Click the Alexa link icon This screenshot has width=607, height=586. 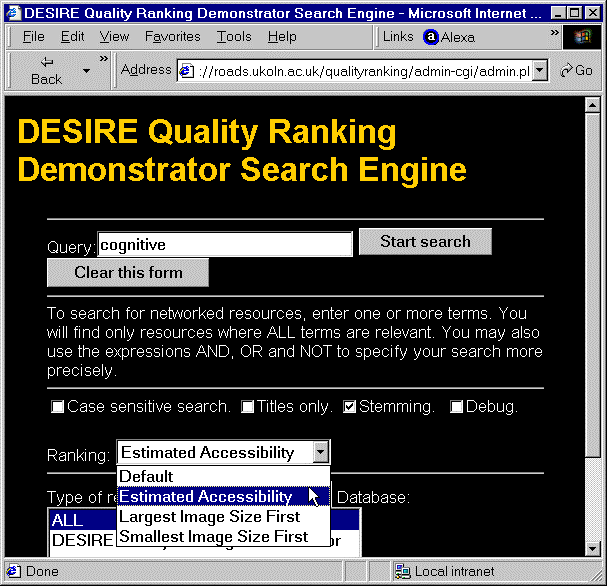[x=431, y=37]
